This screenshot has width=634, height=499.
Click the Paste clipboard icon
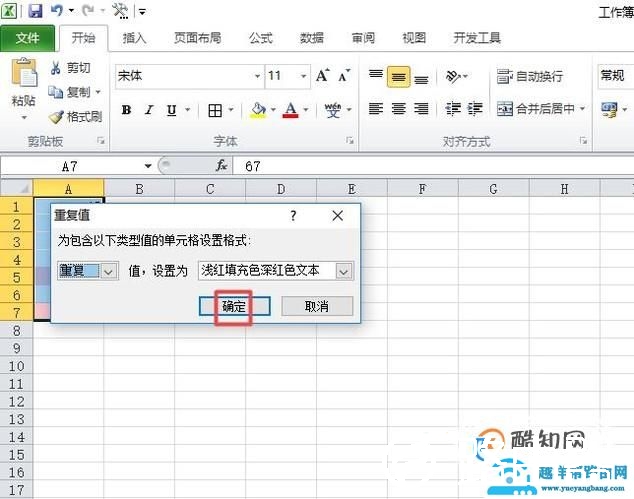[24, 73]
